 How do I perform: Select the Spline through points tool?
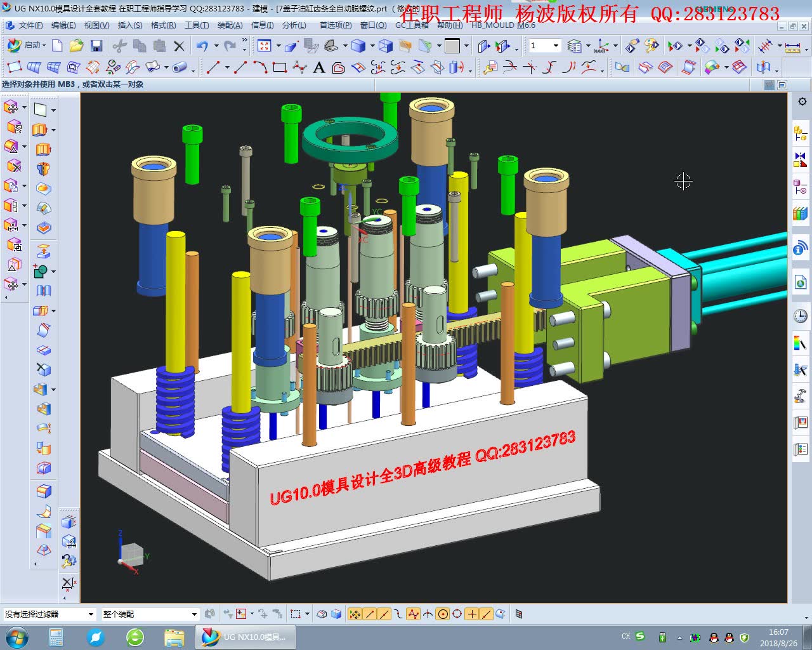[x=299, y=67]
